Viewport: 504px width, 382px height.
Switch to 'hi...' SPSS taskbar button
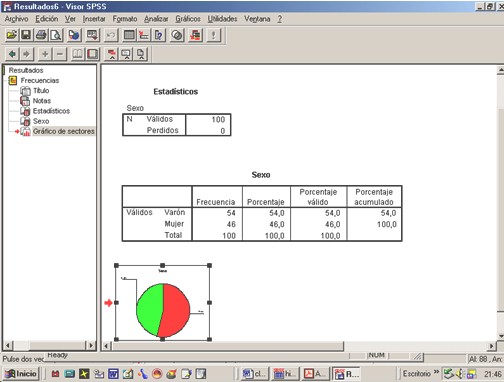[x=286, y=374]
